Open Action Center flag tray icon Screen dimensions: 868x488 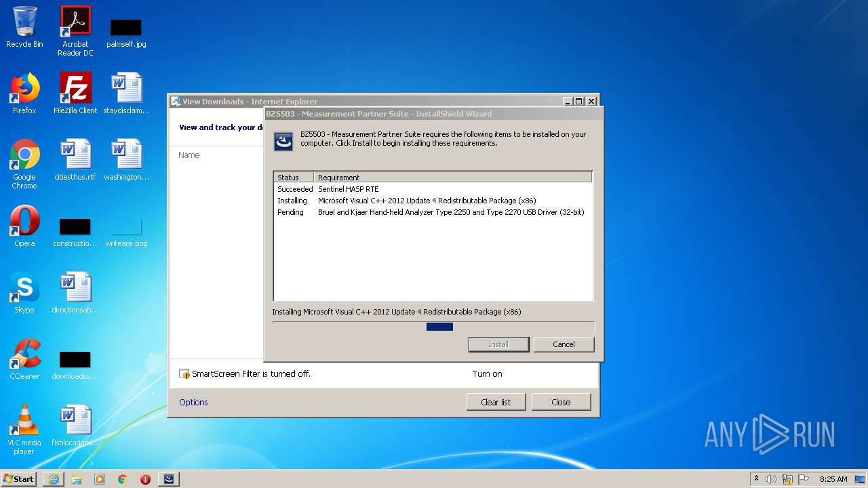(803, 479)
